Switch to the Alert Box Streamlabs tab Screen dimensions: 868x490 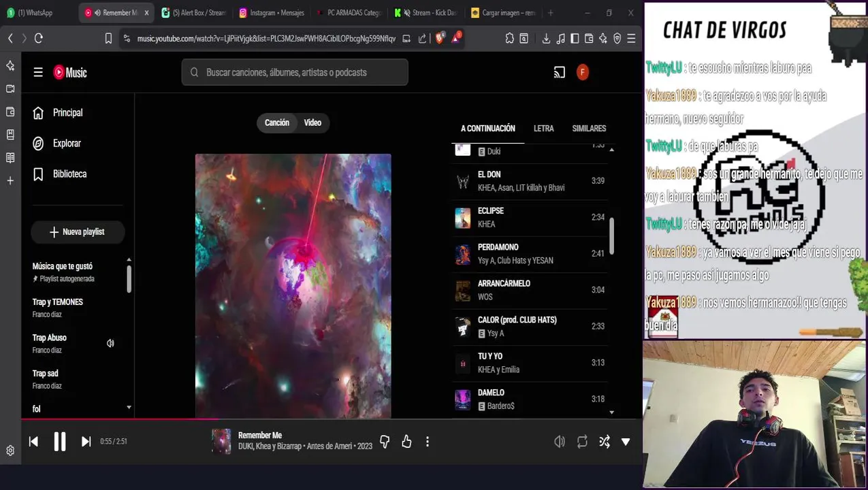(x=193, y=12)
